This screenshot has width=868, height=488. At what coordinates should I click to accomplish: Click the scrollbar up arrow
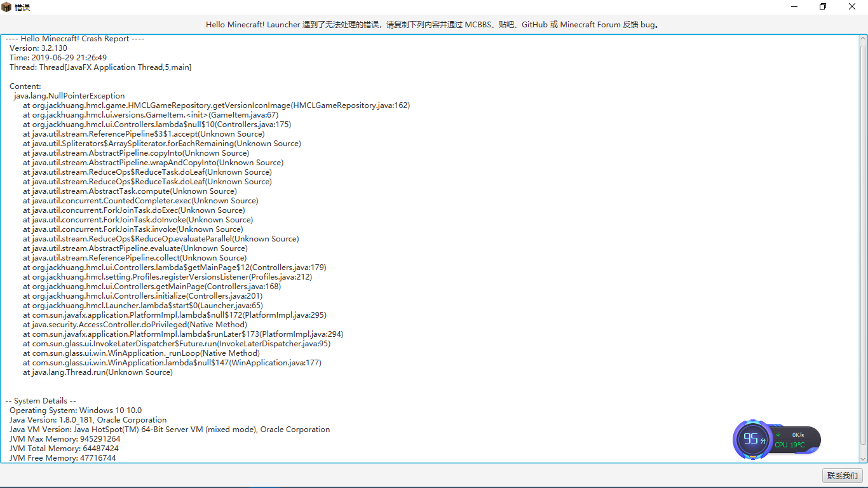click(x=862, y=38)
